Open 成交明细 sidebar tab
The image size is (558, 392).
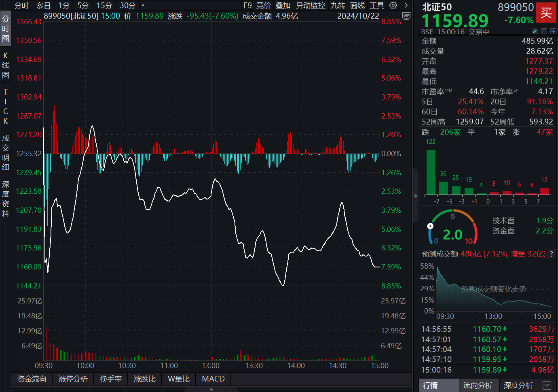point(6,153)
